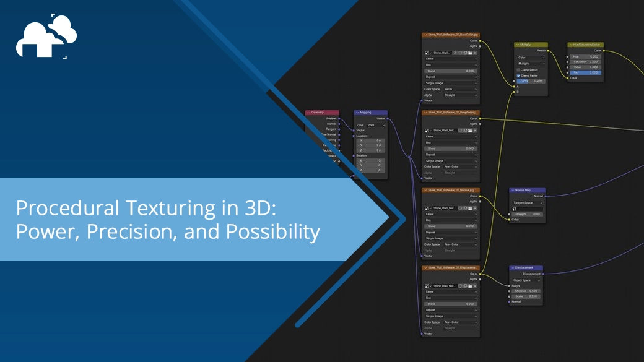
Task: Click Location X field in Mapping node
Action: coord(371,140)
